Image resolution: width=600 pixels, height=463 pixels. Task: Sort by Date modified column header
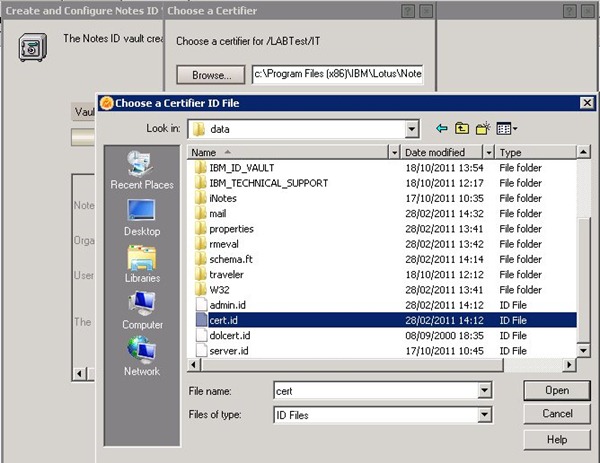(442, 153)
